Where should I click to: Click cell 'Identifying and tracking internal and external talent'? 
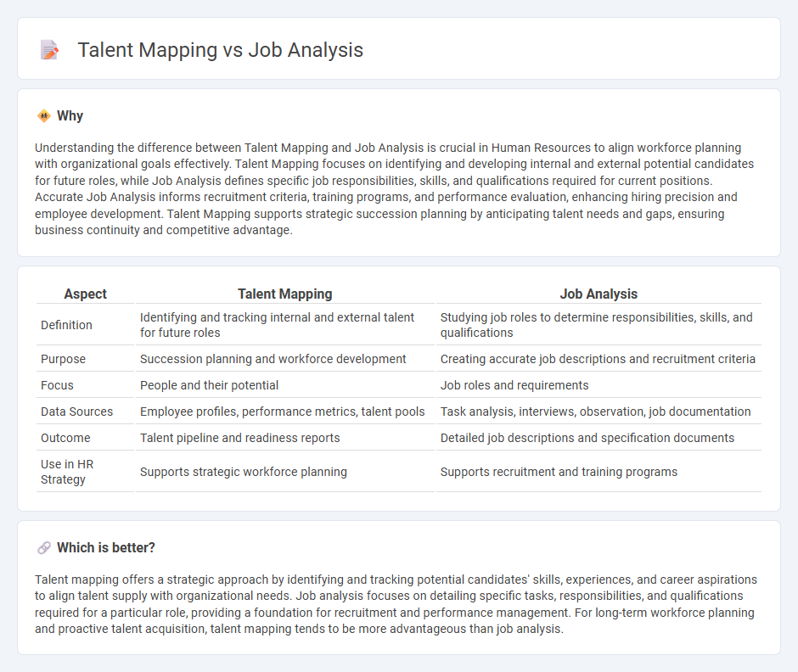(285, 325)
